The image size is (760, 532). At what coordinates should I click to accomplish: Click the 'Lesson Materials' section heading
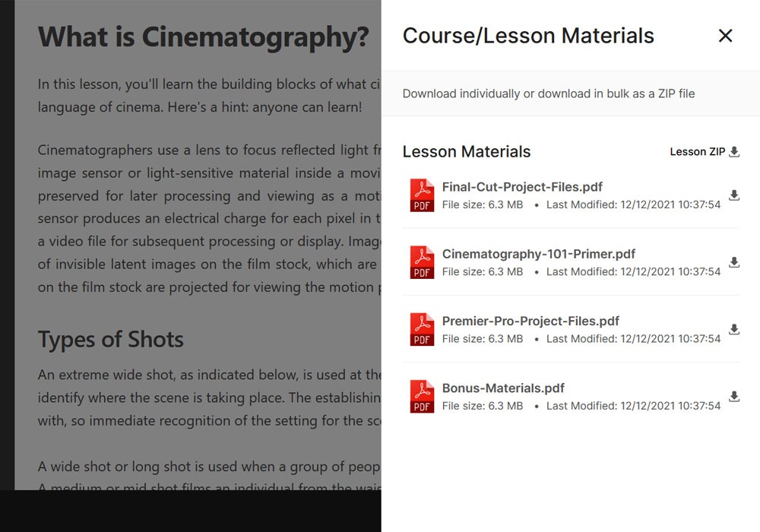click(x=467, y=152)
